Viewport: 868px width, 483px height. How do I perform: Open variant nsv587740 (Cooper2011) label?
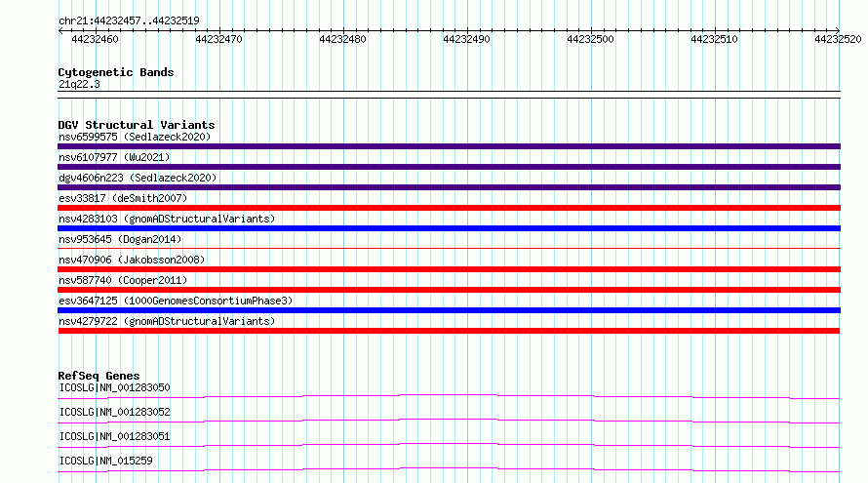[x=123, y=280]
